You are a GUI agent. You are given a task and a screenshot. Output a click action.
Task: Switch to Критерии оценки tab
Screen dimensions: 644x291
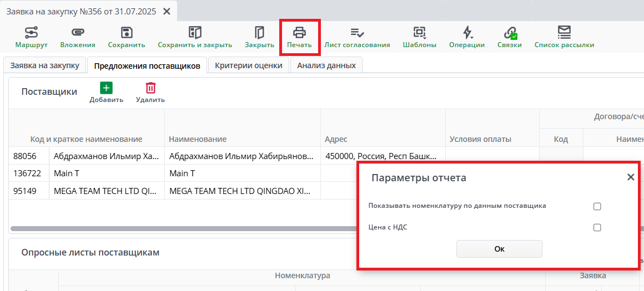[x=248, y=65]
